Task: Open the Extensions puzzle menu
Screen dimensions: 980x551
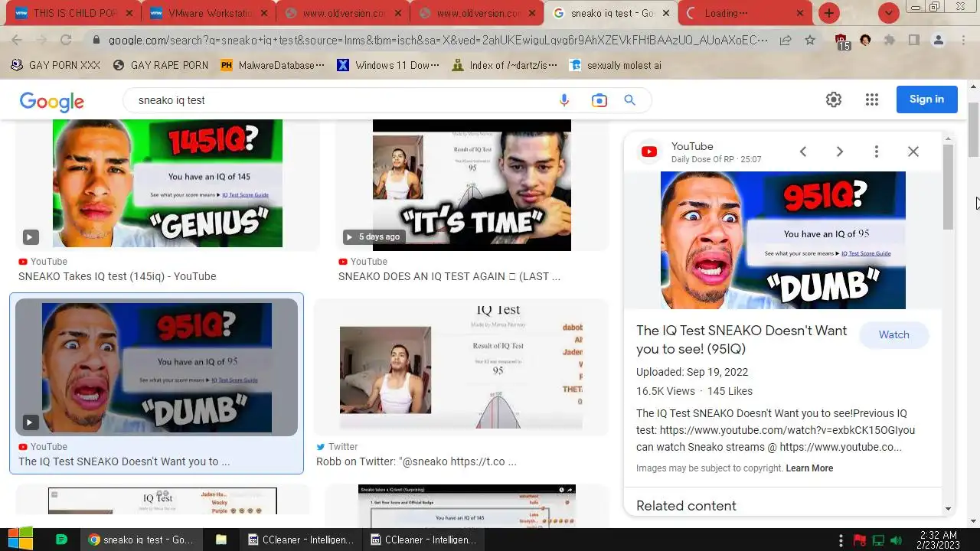Action: [x=890, y=41]
